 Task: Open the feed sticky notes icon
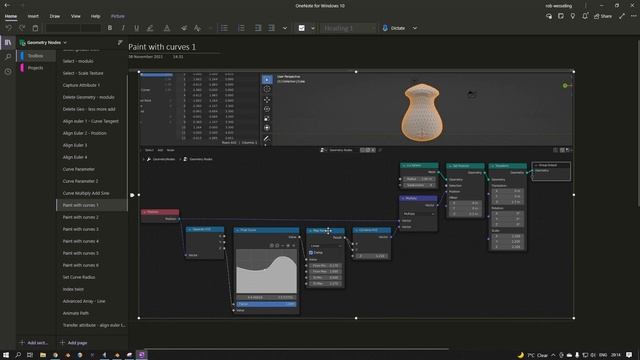(561, 16)
